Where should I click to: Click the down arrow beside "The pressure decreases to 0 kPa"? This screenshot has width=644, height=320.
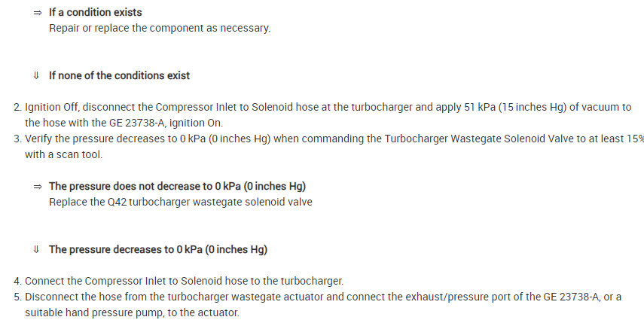pos(36,249)
